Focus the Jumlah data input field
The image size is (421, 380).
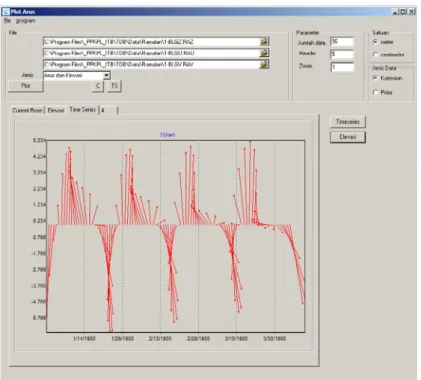[342, 42]
